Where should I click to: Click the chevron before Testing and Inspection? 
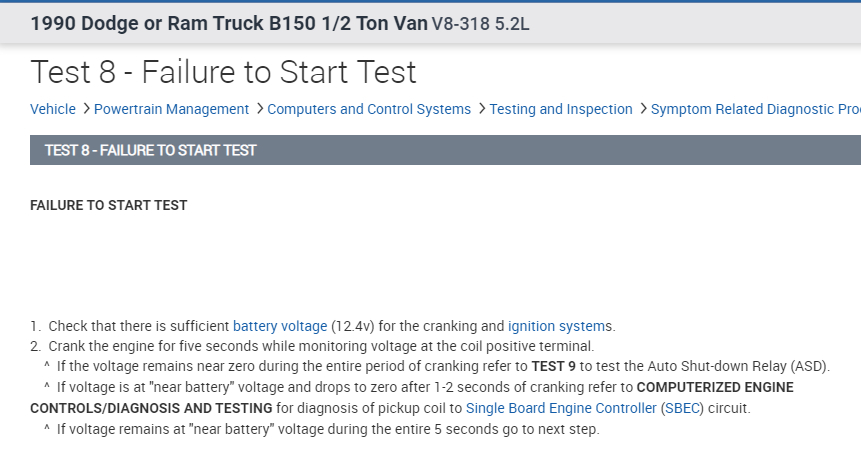pyautogui.click(x=481, y=109)
